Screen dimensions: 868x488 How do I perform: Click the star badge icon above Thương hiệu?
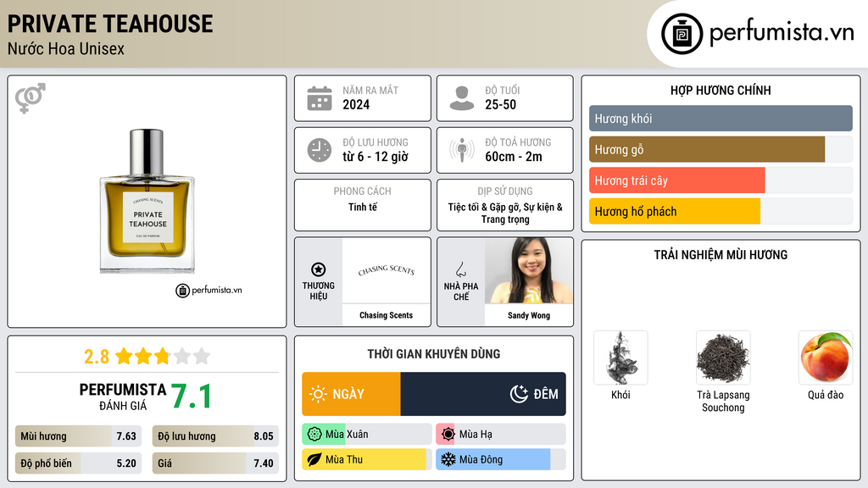(x=319, y=269)
